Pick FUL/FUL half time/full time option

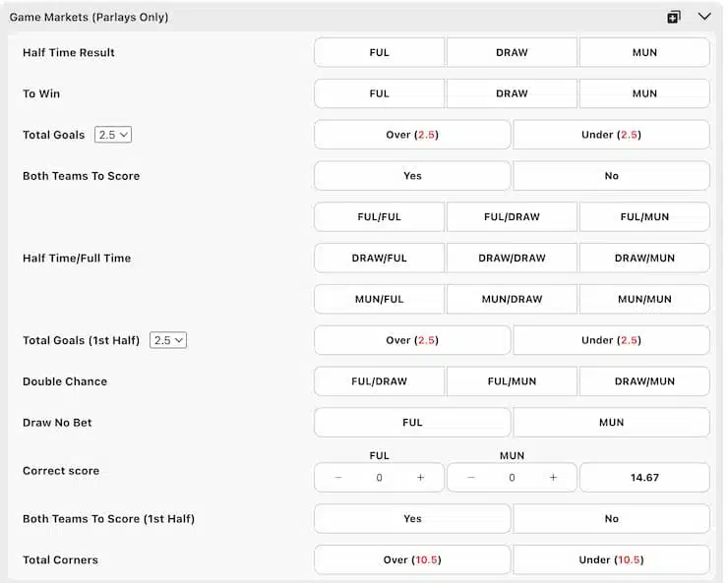click(380, 216)
